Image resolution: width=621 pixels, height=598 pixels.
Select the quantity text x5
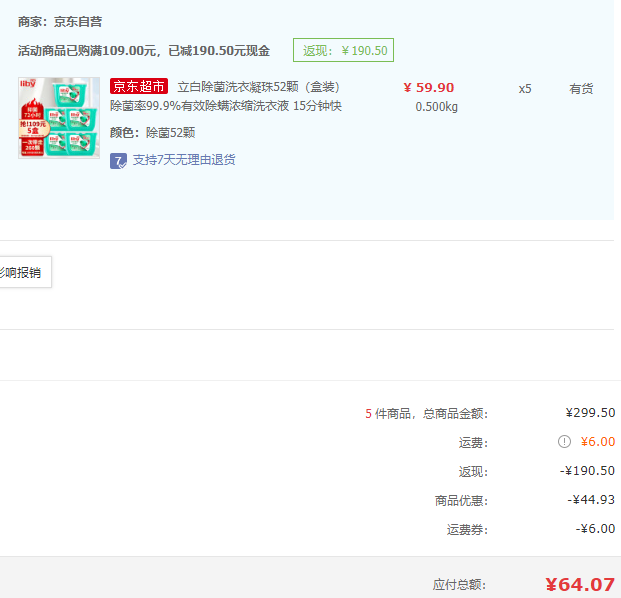coord(525,89)
